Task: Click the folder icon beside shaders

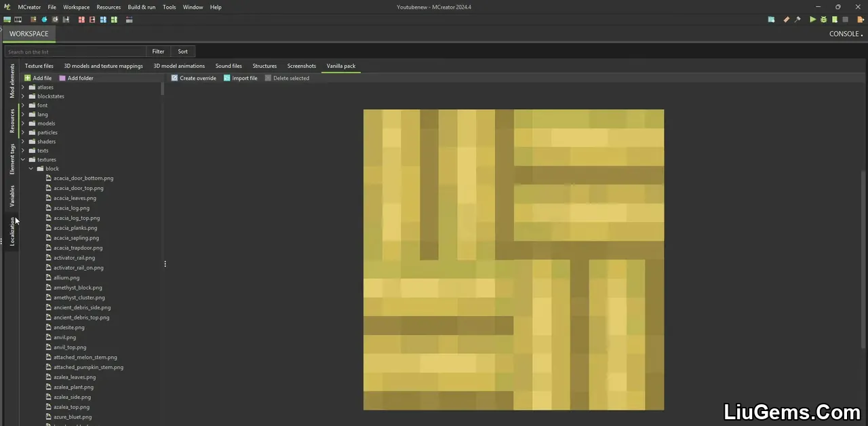Action: pyautogui.click(x=32, y=141)
